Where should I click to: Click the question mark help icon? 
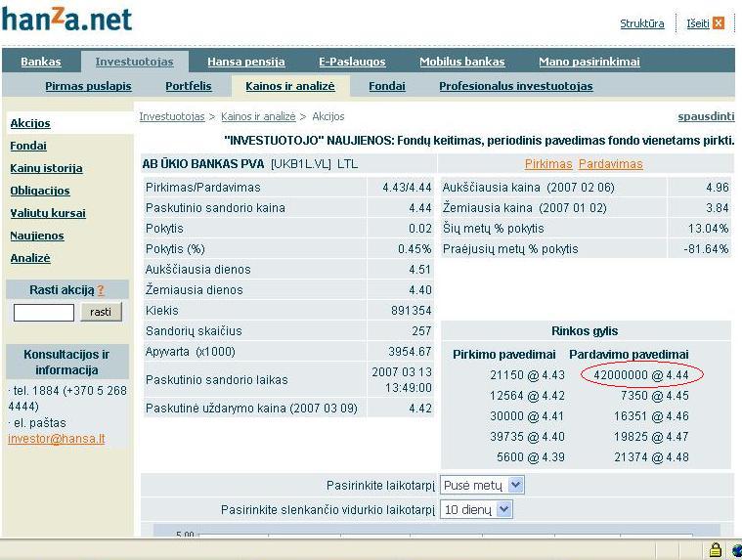pos(101,290)
